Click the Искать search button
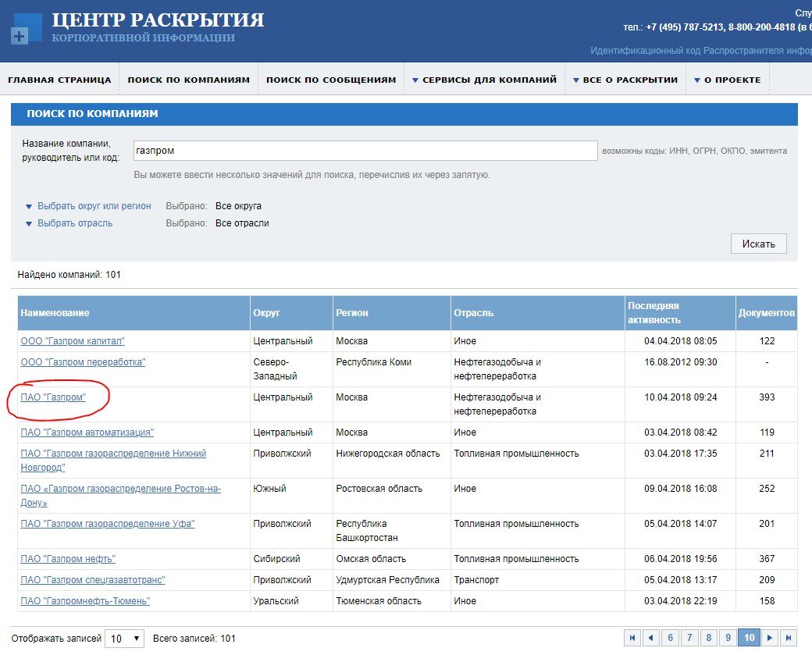The width and height of the screenshot is (812, 655). click(757, 243)
